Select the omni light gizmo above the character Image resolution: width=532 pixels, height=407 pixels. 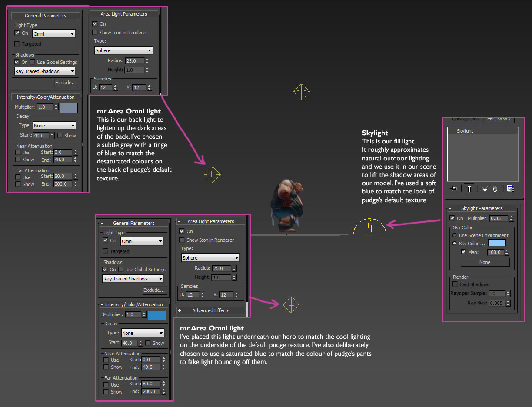302,92
